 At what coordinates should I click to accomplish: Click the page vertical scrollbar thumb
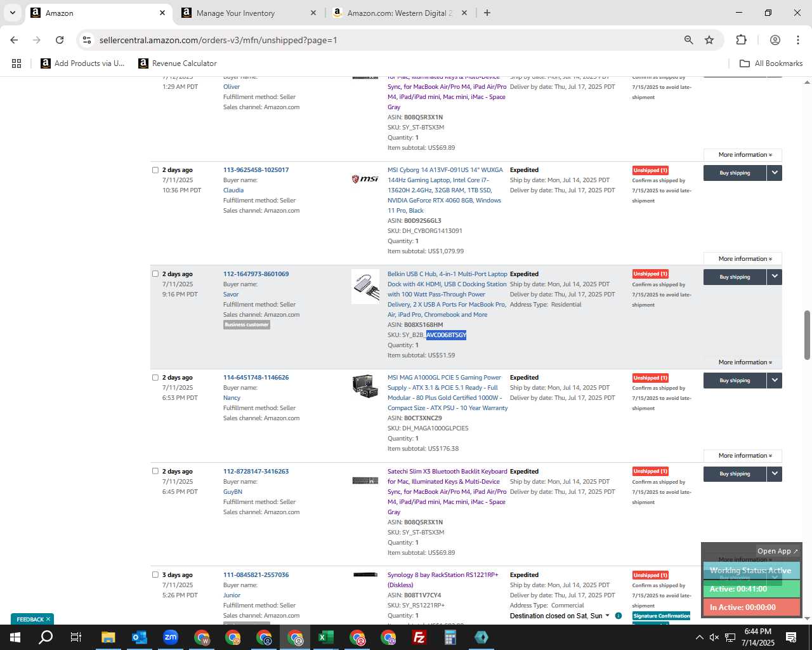(807, 335)
